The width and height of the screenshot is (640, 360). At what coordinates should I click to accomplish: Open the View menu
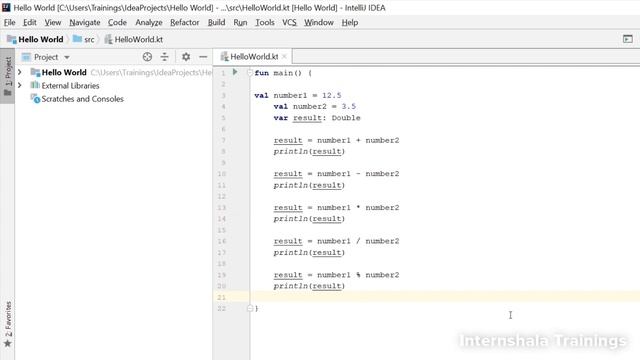pyautogui.click(x=53, y=22)
